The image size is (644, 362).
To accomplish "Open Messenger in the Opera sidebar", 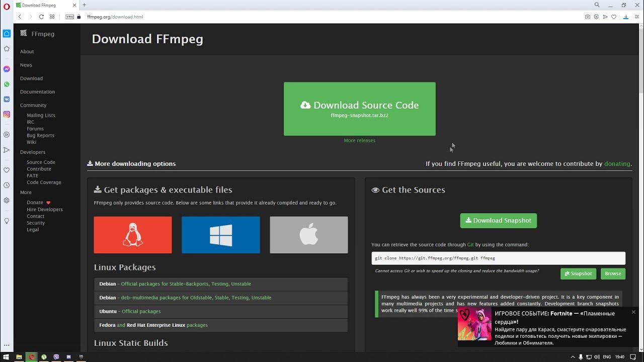I will pyautogui.click(x=7, y=69).
